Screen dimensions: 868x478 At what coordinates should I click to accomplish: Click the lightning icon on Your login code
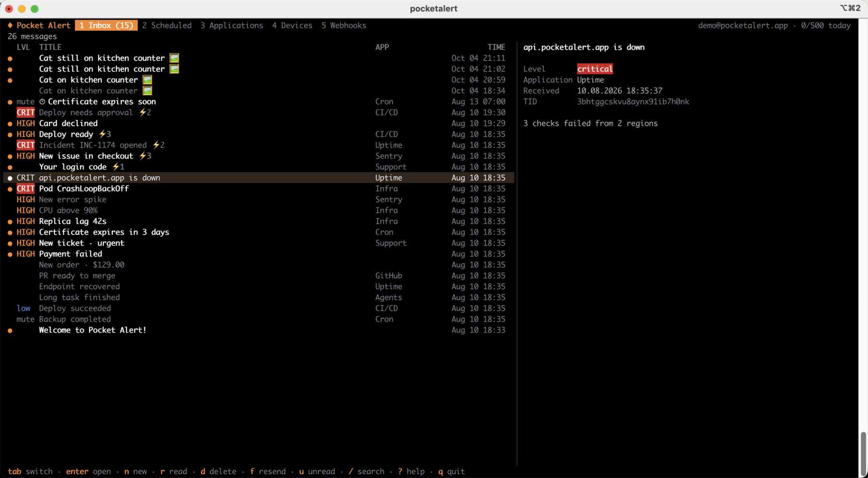tap(116, 167)
